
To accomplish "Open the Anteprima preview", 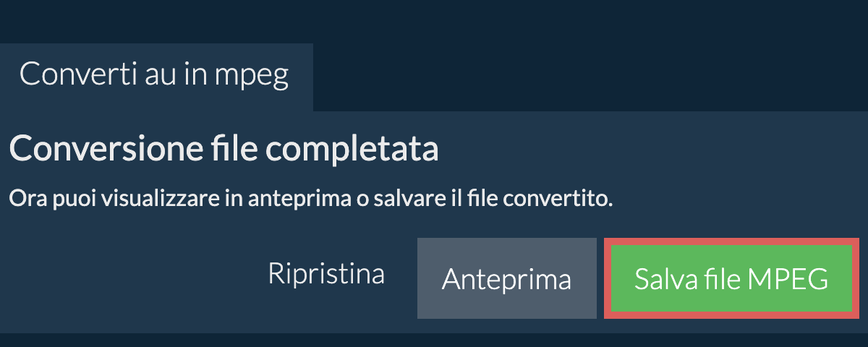I will pyautogui.click(x=506, y=279).
